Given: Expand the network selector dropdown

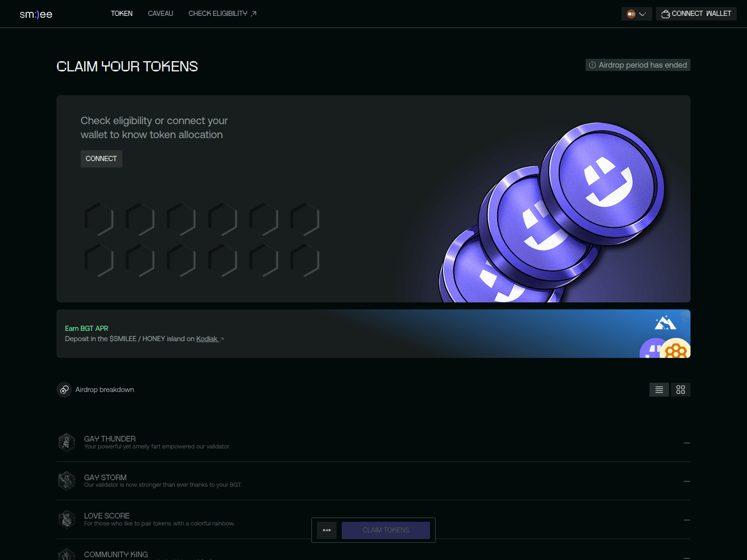Looking at the screenshot, I should [636, 14].
